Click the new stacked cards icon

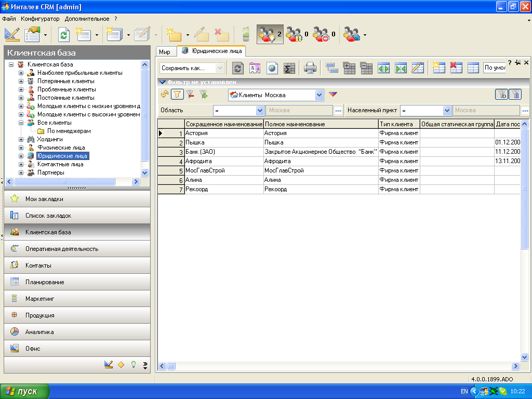(x=114, y=35)
